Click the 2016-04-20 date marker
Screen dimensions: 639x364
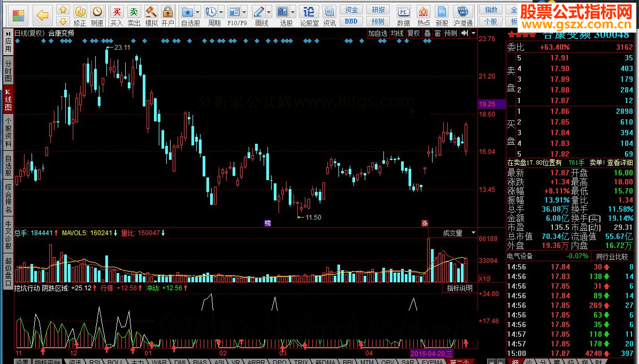pyautogui.click(x=431, y=353)
